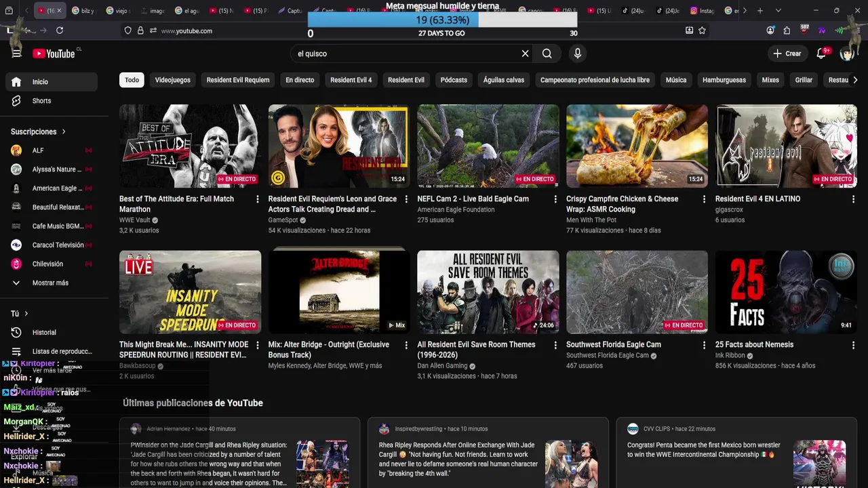This screenshot has width=868, height=488.
Task: Open the notifications bell
Action: (821, 54)
